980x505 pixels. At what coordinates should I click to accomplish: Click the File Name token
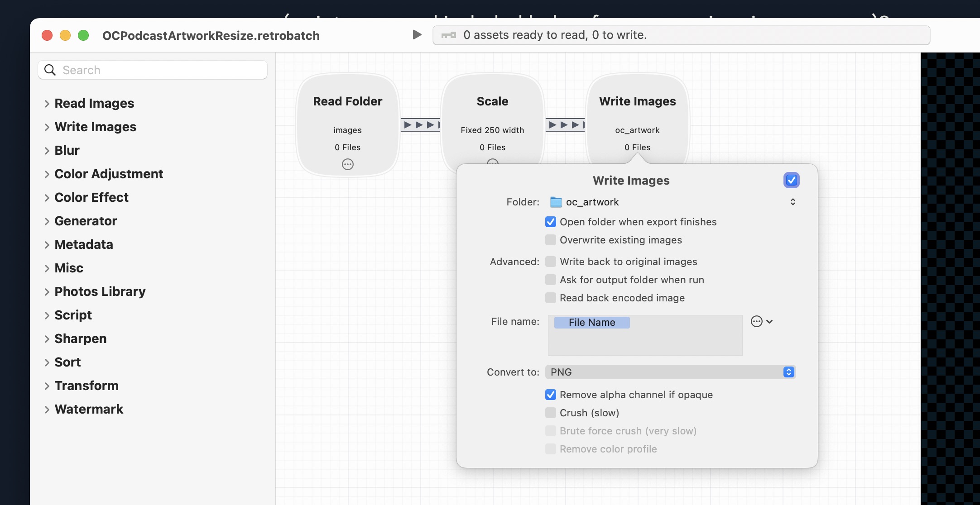click(591, 323)
